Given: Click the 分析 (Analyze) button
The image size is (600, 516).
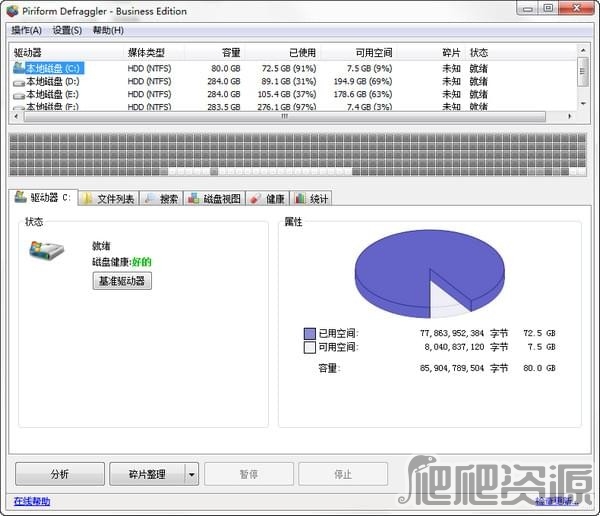Looking at the screenshot, I should coord(59,474).
